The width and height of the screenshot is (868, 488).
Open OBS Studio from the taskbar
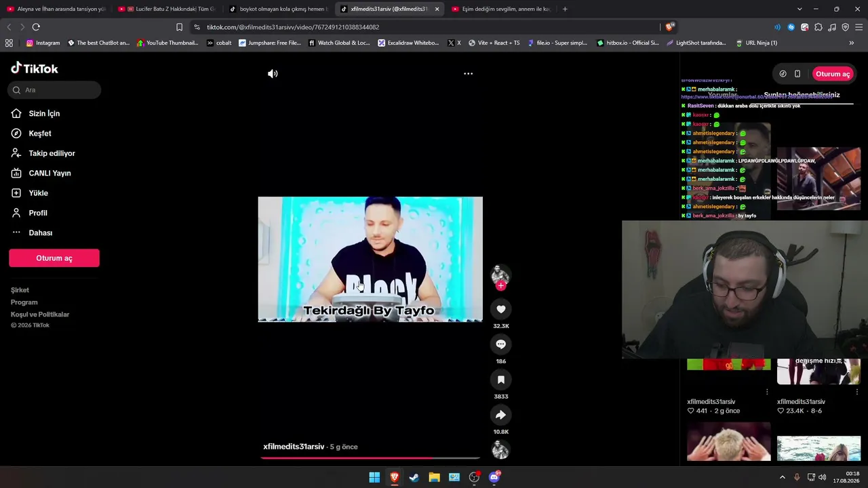(x=474, y=477)
